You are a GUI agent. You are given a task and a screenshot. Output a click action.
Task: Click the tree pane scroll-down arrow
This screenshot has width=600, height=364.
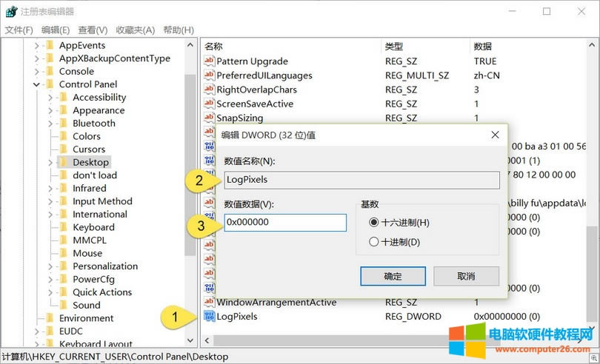tap(190, 340)
